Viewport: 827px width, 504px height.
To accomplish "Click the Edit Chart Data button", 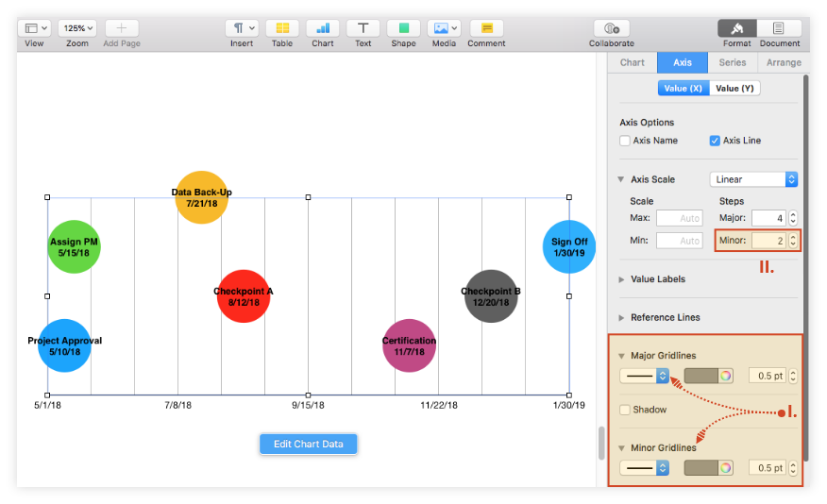I will (309, 445).
